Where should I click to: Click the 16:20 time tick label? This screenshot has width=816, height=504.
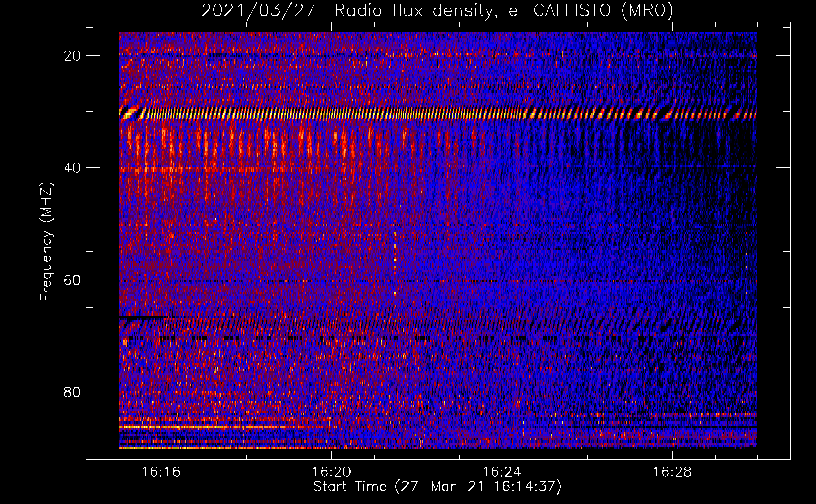tap(331, 472)
